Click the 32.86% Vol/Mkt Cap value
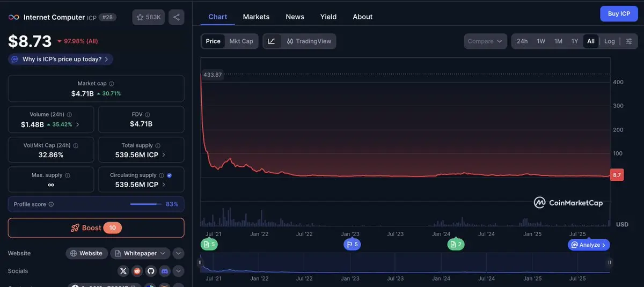This screenshot has width=644, height=287. click(x=50, y=154)
